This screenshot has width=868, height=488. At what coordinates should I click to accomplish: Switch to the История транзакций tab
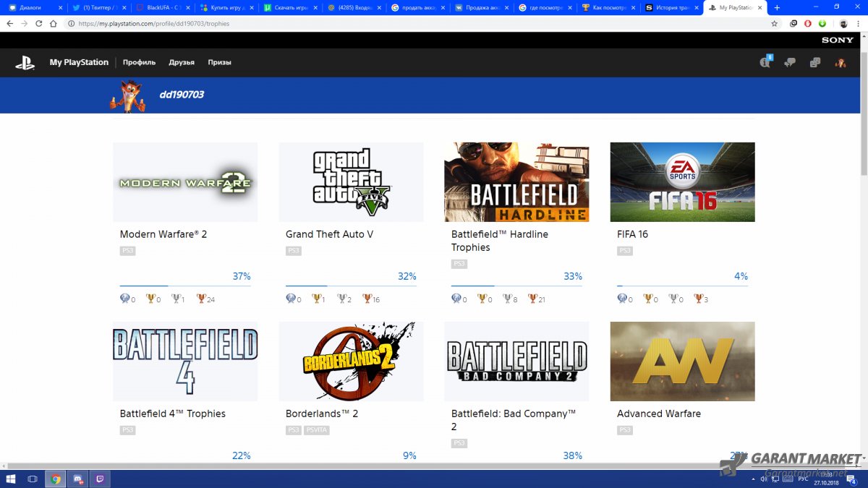(673, 7)
